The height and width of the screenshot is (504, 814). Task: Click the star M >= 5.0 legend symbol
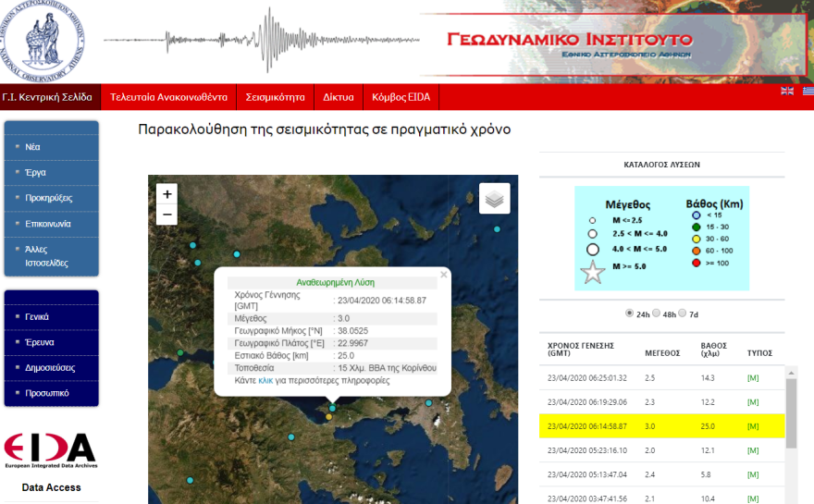pyautogui.click(x=592, y=272)
